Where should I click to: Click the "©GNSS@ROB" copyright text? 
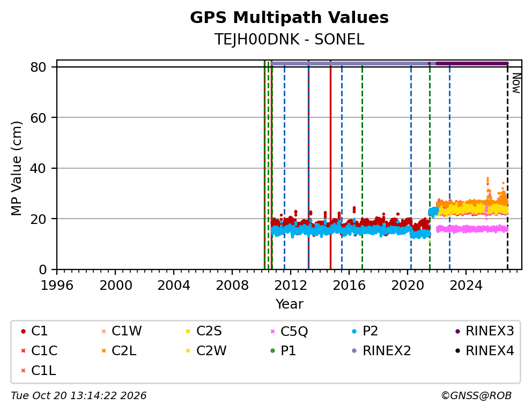pyautogui.click(x=476, y=396)
